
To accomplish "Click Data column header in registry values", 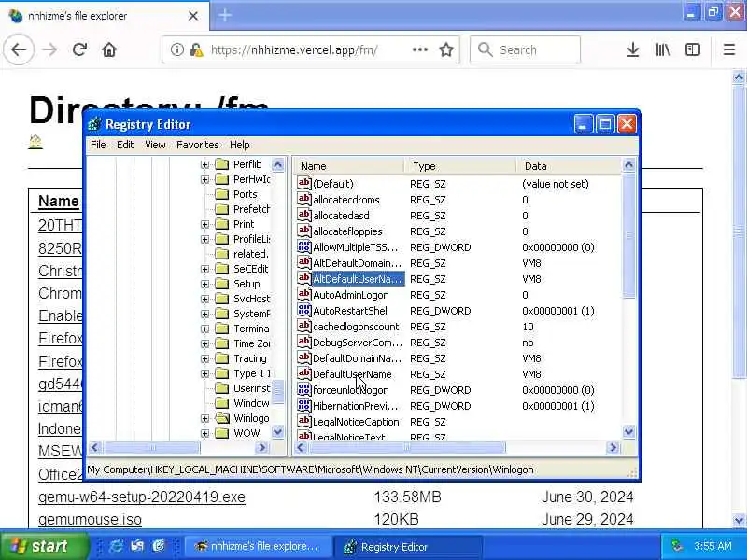I will point(569,166).
